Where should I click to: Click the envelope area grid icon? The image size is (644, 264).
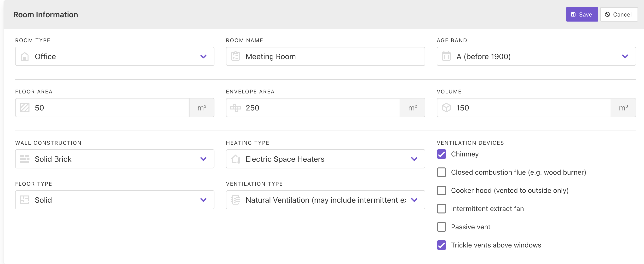click(x=235, y=108)
